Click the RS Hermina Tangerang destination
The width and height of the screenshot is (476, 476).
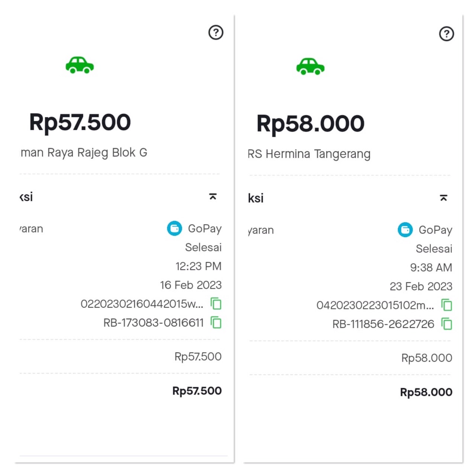309,154
